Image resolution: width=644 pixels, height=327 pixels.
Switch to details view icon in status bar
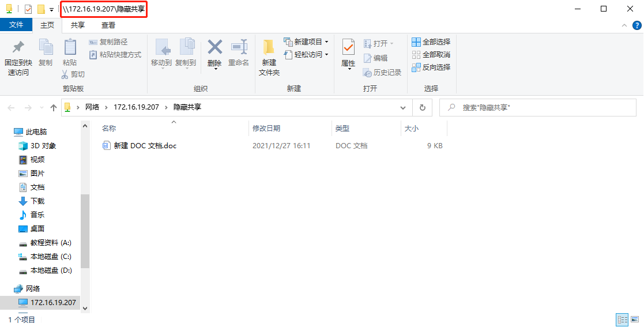point(623,319)
